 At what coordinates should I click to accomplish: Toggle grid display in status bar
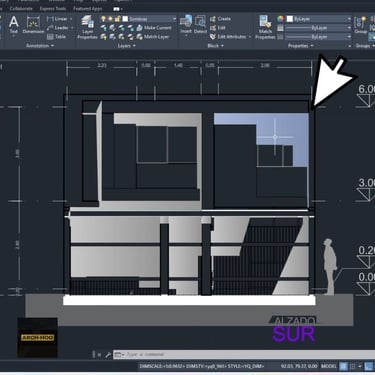[x=343, y=366]
